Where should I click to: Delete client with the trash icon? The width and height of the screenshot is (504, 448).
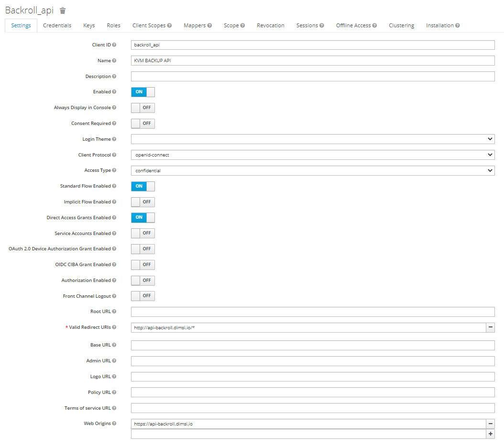pyautogui.click(x=63, y=11)
